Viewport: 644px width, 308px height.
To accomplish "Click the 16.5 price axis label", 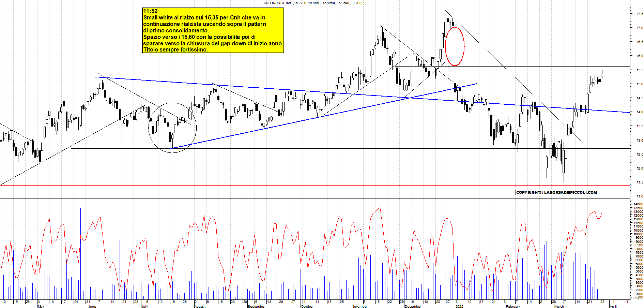I will pyautogui.click(x=640, y=42).
